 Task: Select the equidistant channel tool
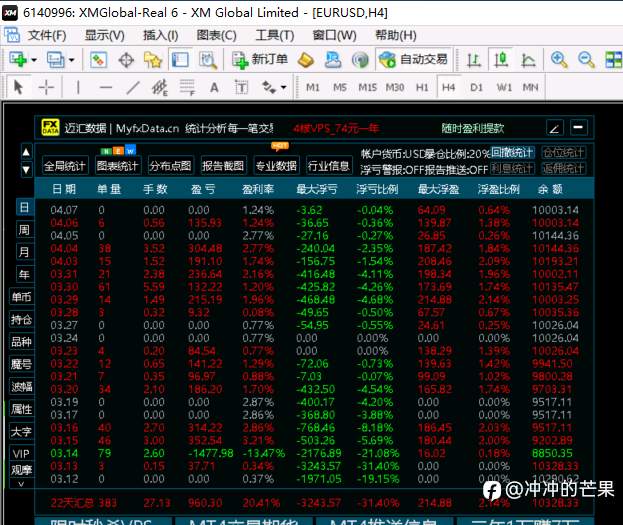pos(160,87)
